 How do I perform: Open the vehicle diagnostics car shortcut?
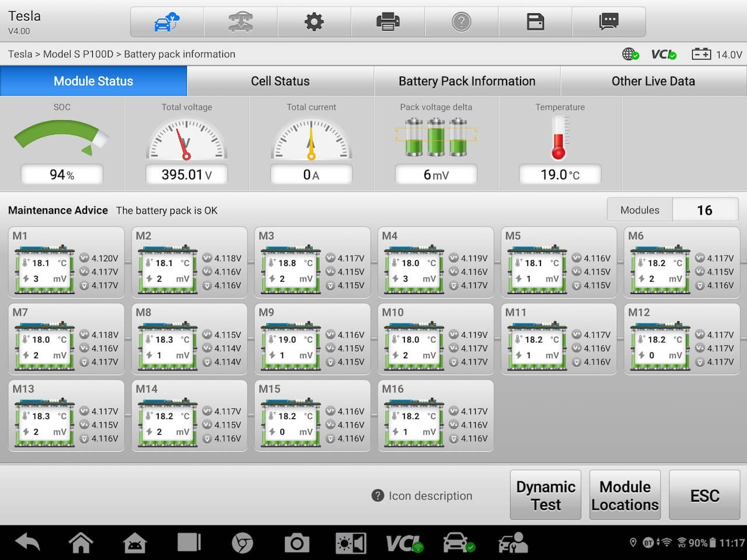pyautogui.click(x=459, y=542)
